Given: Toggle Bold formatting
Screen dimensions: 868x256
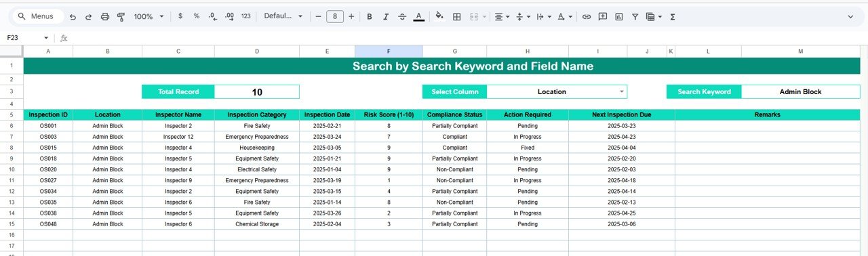Looking at the screenshot, I should click(x=370, y=16).
